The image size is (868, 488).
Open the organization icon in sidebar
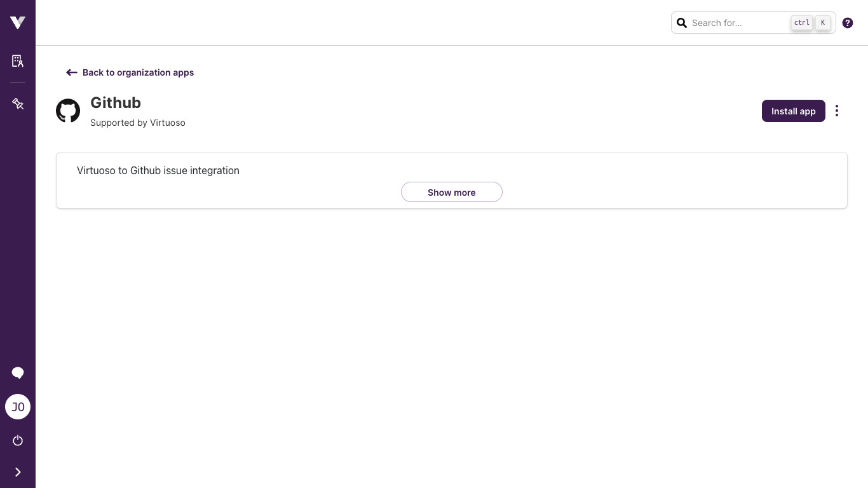tap(18, 61)
